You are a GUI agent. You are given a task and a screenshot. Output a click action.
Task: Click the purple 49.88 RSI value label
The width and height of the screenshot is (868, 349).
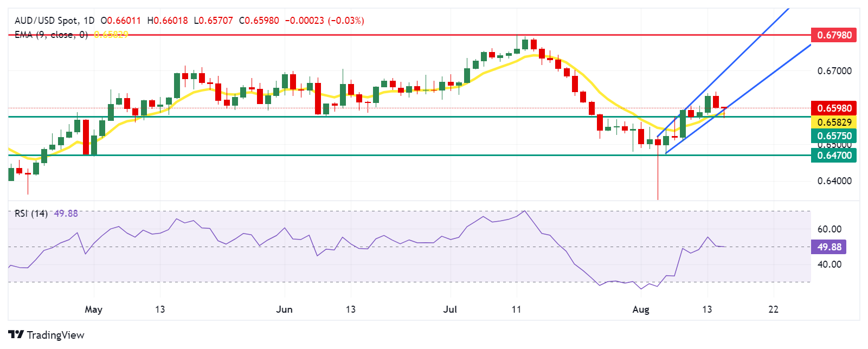coord(829,247)
